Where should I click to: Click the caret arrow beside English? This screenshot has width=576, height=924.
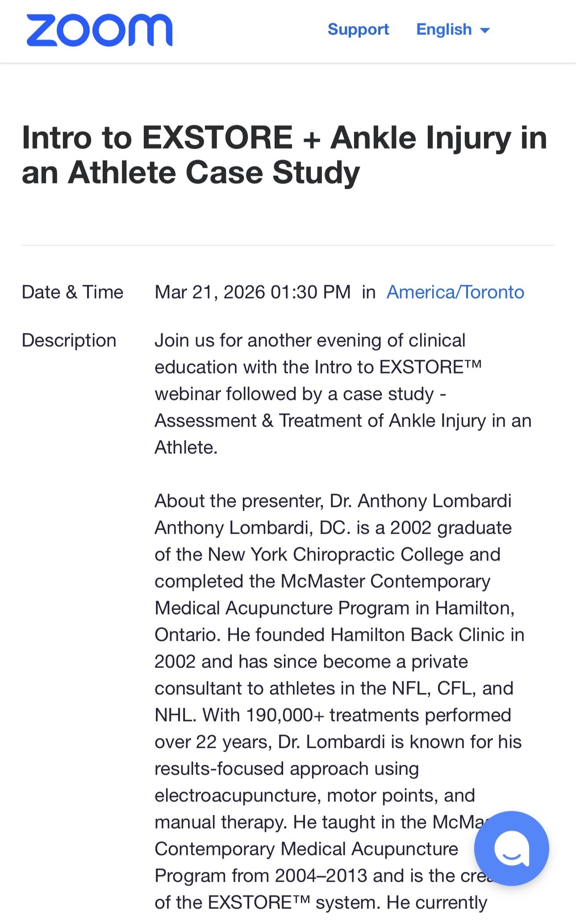coord(484,30)
